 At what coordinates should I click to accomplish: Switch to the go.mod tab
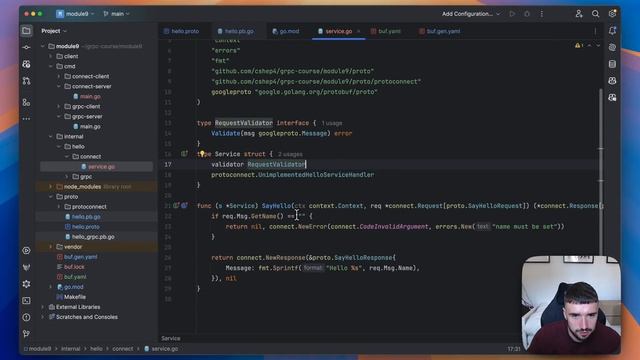[286, 31]
